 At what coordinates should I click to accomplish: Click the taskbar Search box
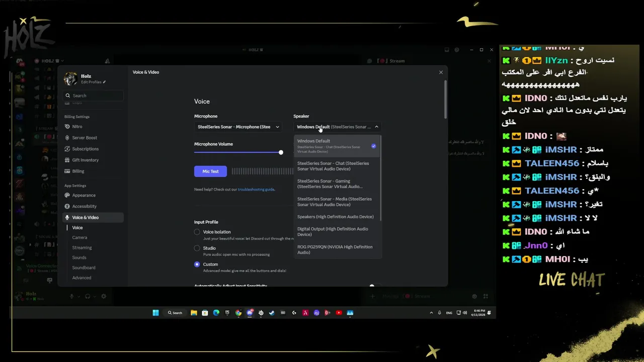(x=175, y=313)
